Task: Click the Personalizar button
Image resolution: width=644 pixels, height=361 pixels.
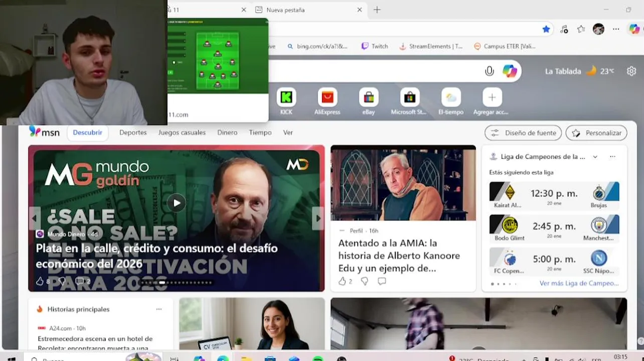Action: (x=596, y=133)
